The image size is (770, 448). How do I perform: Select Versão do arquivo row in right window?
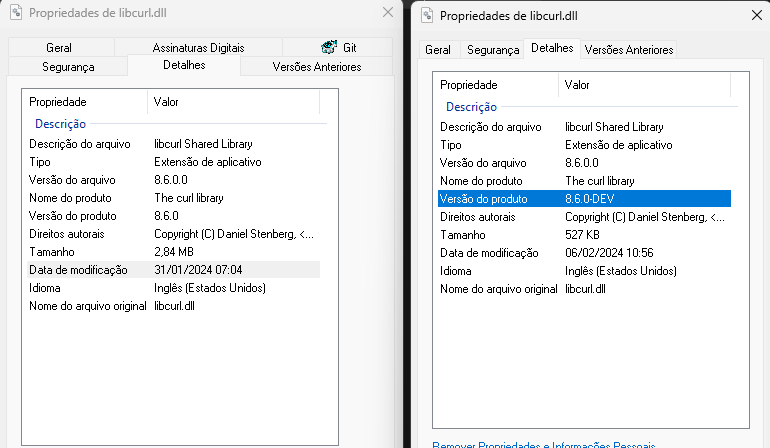coord(584,163)
